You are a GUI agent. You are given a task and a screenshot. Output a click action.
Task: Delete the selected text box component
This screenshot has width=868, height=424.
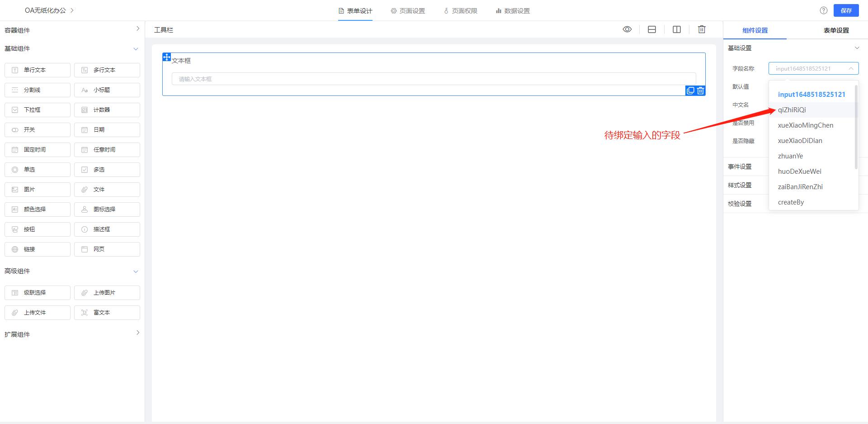(x=700, y=91)
